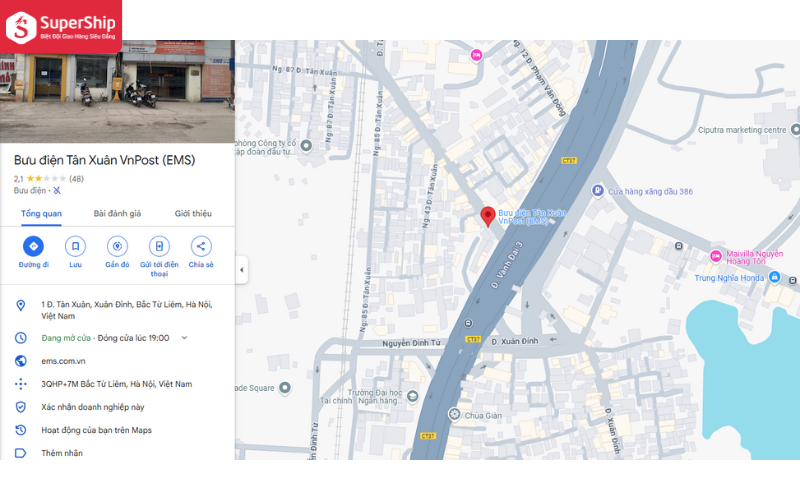800x500 pixels.
Task: Click the Bưu điện category text
Action: 30,190
